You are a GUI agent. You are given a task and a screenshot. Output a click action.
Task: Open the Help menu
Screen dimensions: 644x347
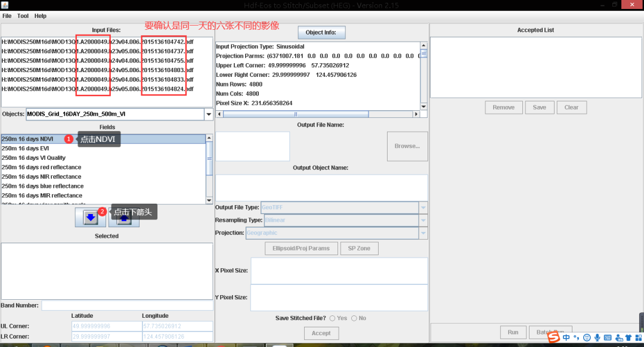[41, 16]
